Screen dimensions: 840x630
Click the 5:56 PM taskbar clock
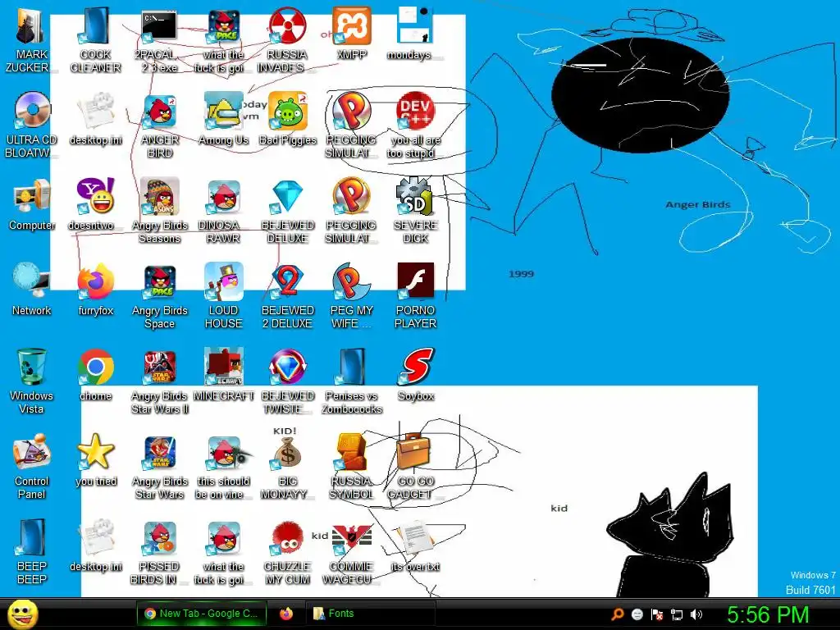768,614
